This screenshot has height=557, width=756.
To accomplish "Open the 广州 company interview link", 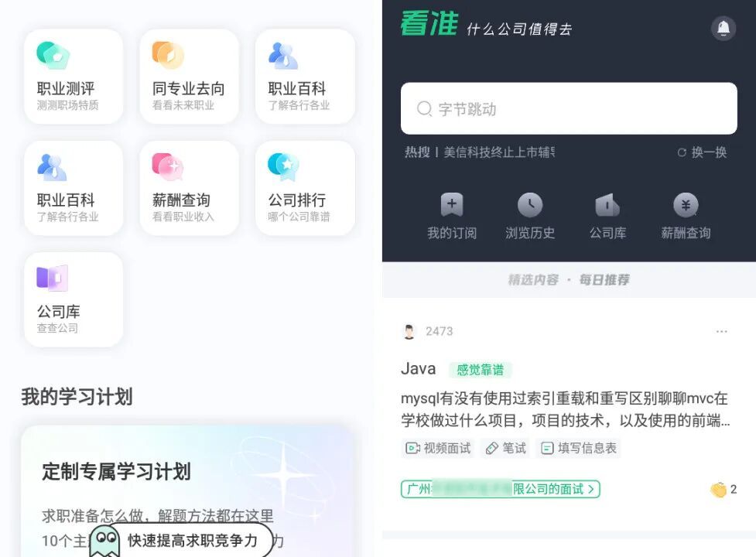I will [x=501, y=489].
